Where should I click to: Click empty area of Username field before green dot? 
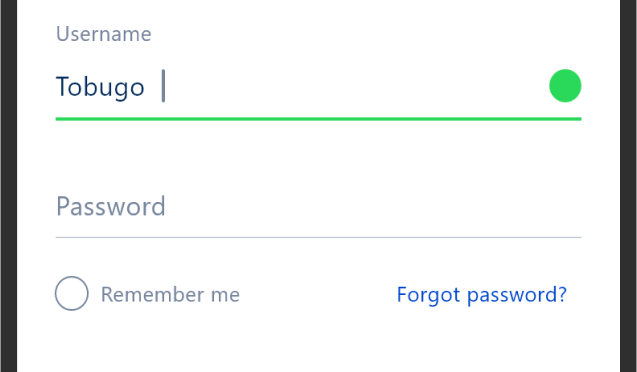tap(355, 87)
